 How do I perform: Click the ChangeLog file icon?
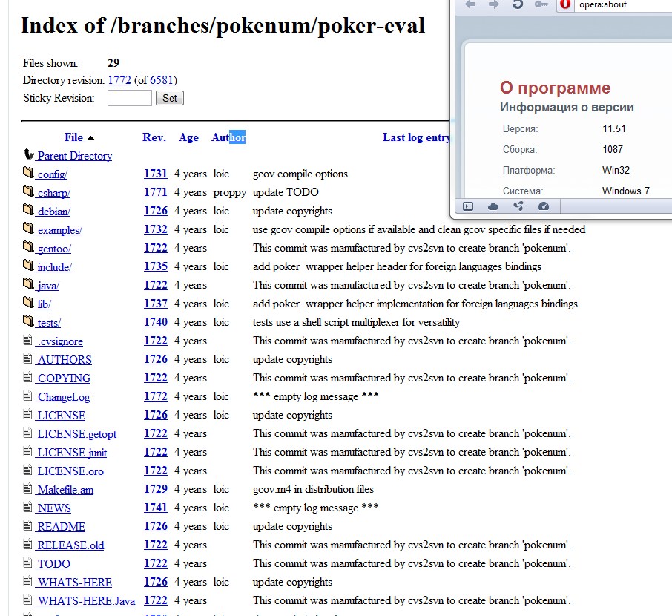tap(28, 396)
